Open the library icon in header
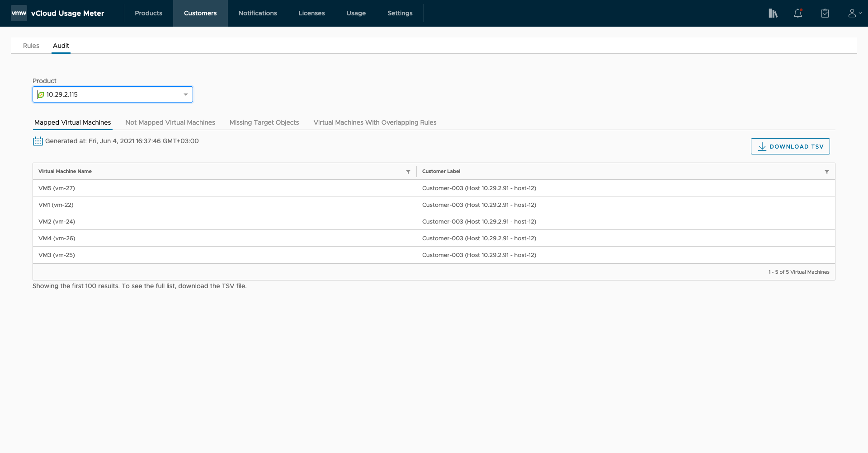This screenshot has width=868, height=453. (773, 14)
